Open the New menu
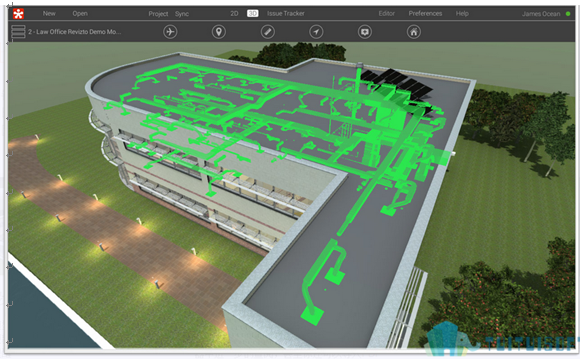 (x=49, y=13)
